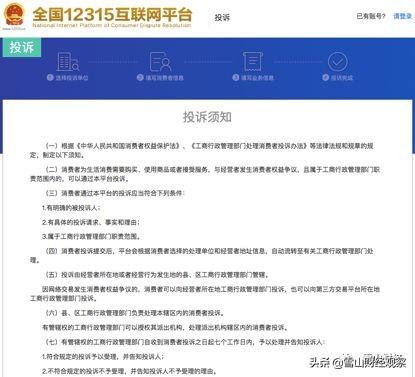Click line 1.有明确的被投诉人
415x377 pixels.
point(71,208)
